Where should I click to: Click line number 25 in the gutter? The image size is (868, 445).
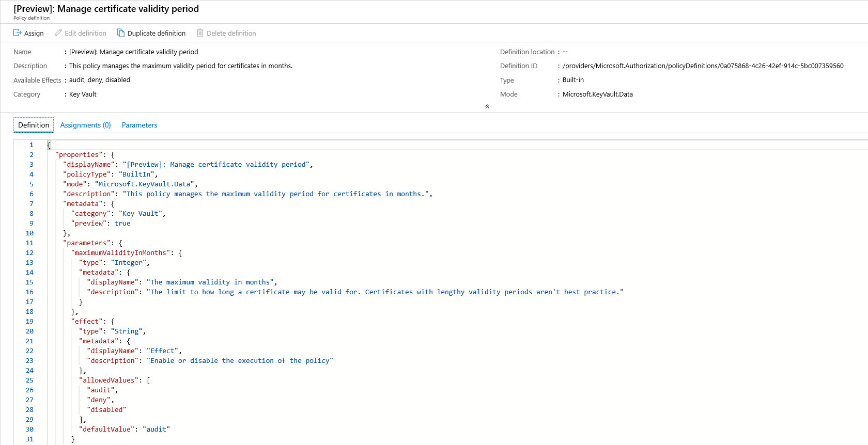29,380
